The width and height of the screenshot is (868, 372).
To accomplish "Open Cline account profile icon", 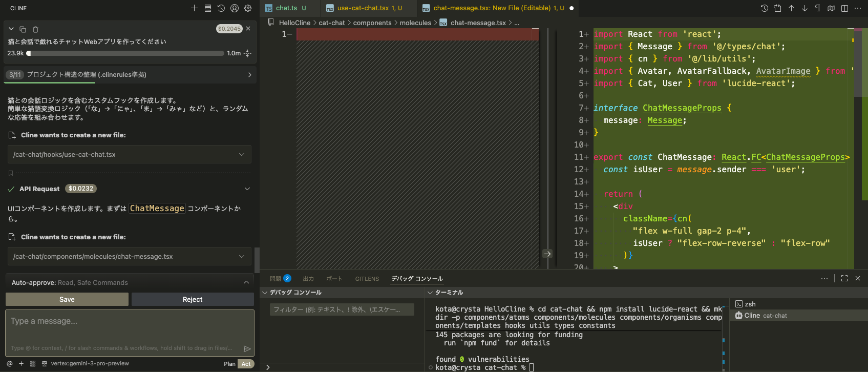I will coord(235,8).
